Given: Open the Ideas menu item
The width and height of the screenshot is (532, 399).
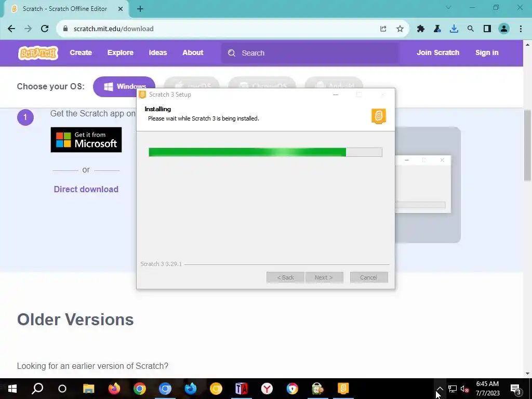Looking at the screenshot, I should 158,52.
